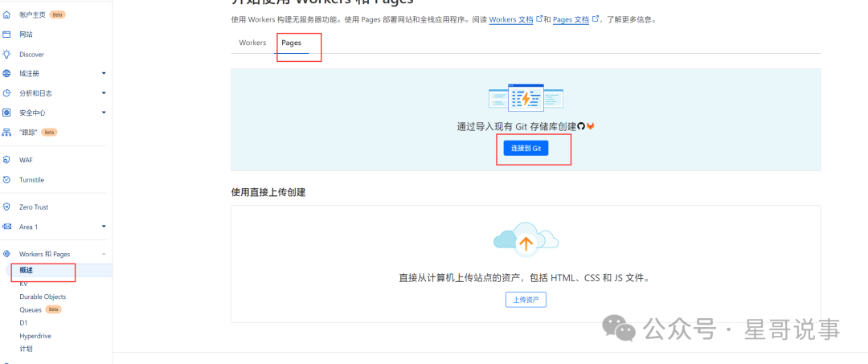
Task: Open the Pages 文档 link
Action: [x=571, y=19]
